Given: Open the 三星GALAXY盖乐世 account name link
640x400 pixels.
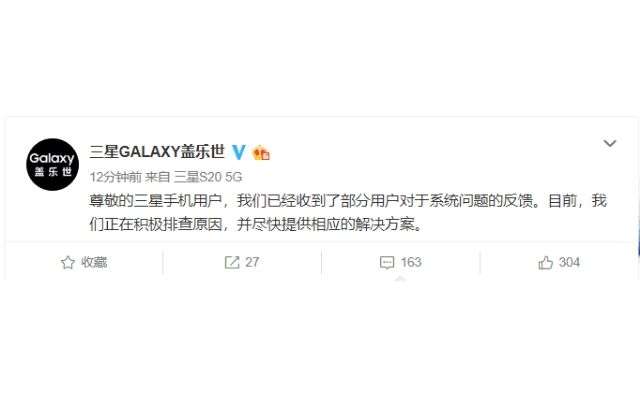Looking at the screenshot, I should [157, 152].
